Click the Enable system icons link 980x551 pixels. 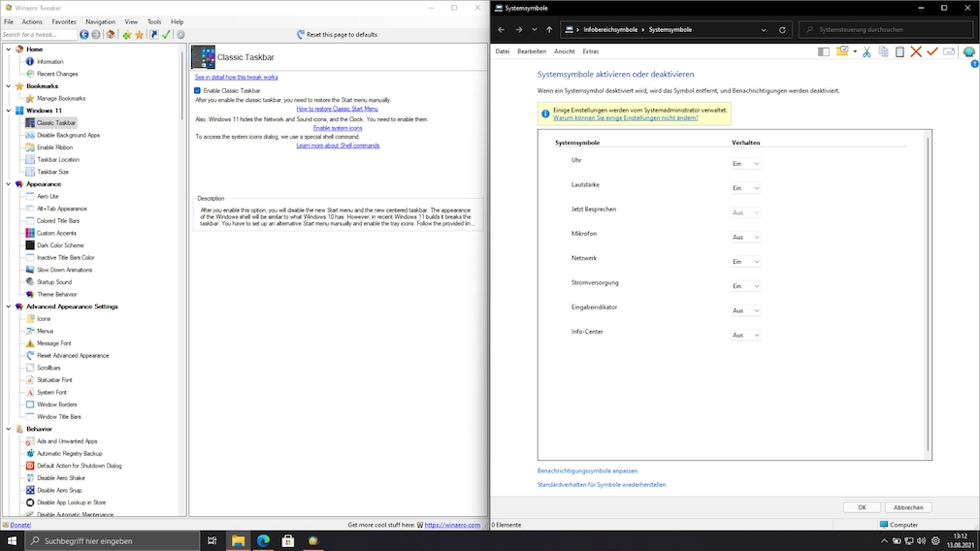pos(338,128)
